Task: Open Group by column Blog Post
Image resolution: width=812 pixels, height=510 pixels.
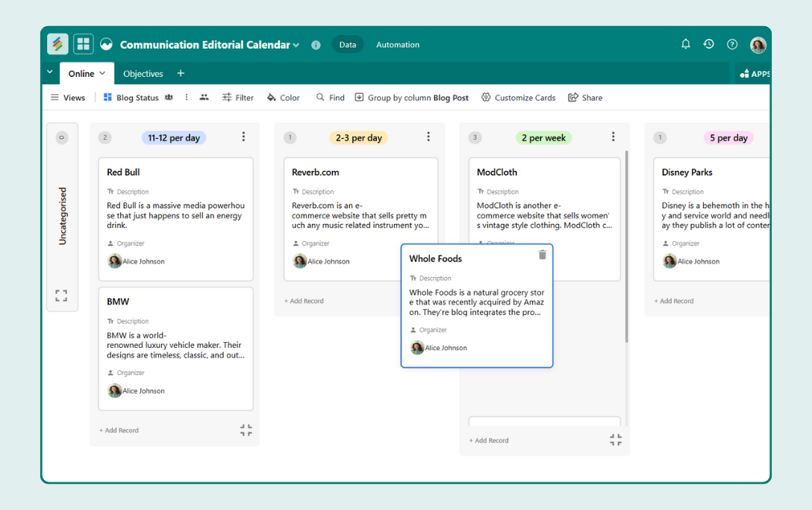Action: click(x=412, y=97)
